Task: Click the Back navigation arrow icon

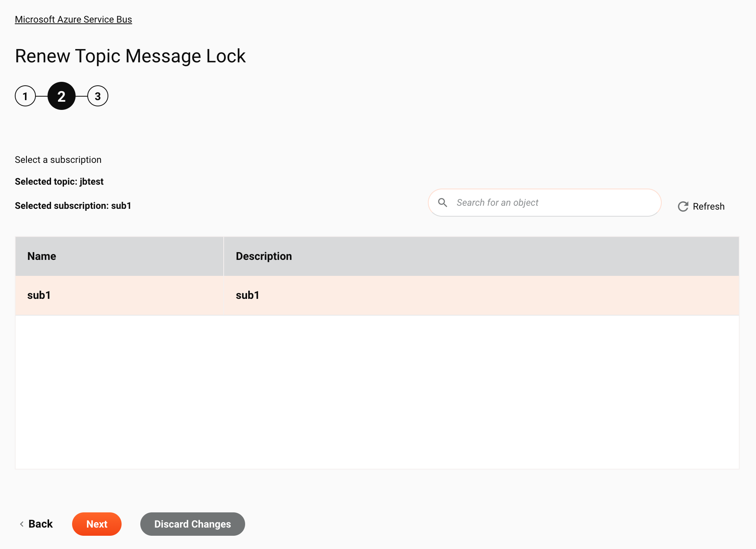Action: pyautogui.click(x=22, y=524)
